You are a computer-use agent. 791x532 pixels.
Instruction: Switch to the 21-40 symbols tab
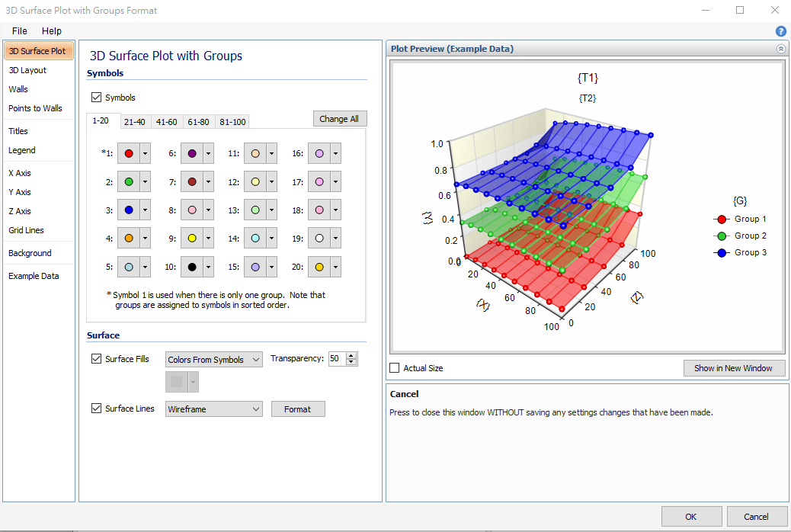coord(135,122)
